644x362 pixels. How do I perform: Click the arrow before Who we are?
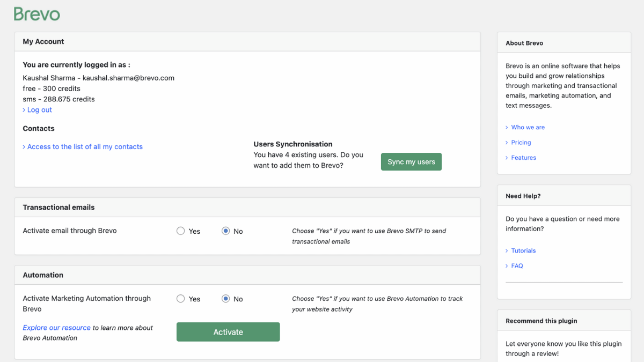[506, 127]
